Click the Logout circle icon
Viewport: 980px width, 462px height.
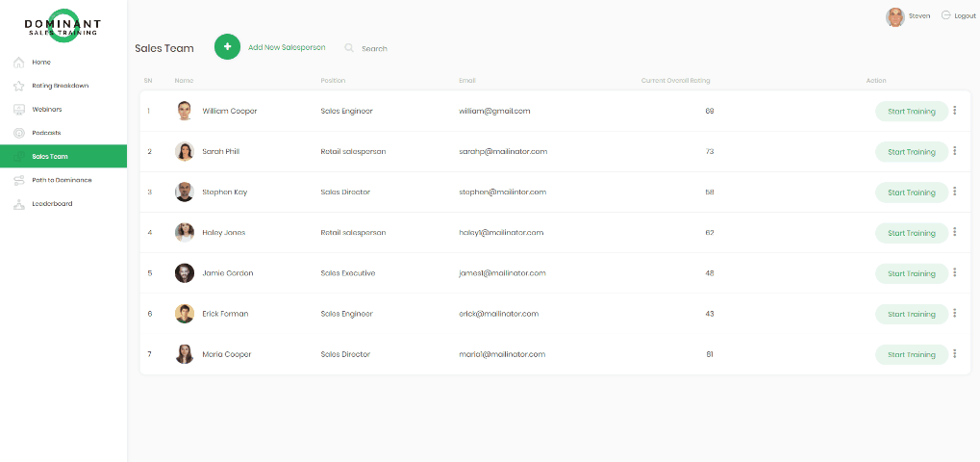pyautogui.click(x=945, y=15)
